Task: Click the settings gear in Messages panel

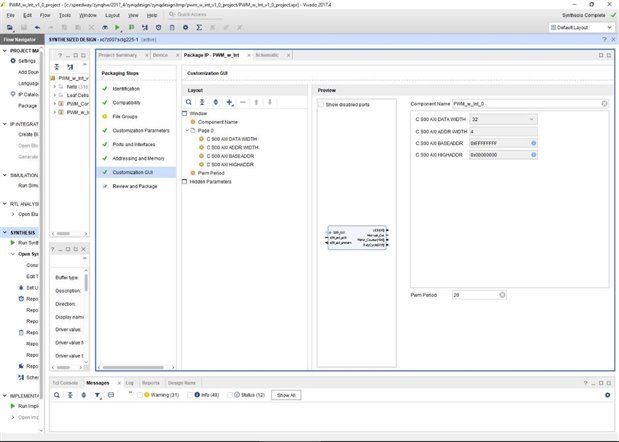Action: (607, 395)
